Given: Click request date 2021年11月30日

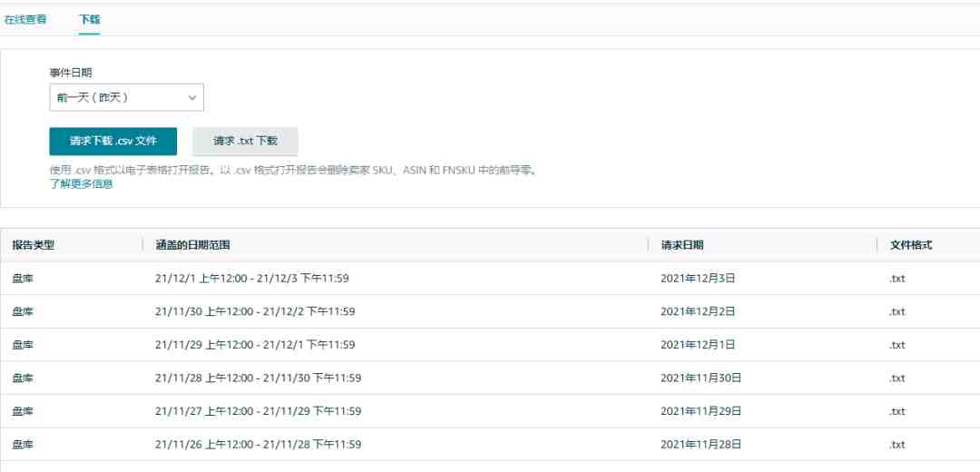Looking at the screenshot, I should point(701,378).
